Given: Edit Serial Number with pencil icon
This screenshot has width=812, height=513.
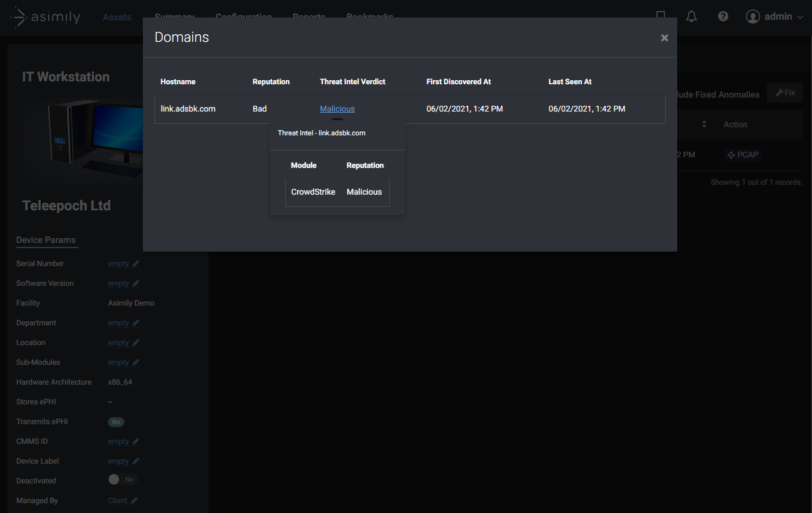Looking at the screenshot, I should pyautogui.click(x=135, y=264).
